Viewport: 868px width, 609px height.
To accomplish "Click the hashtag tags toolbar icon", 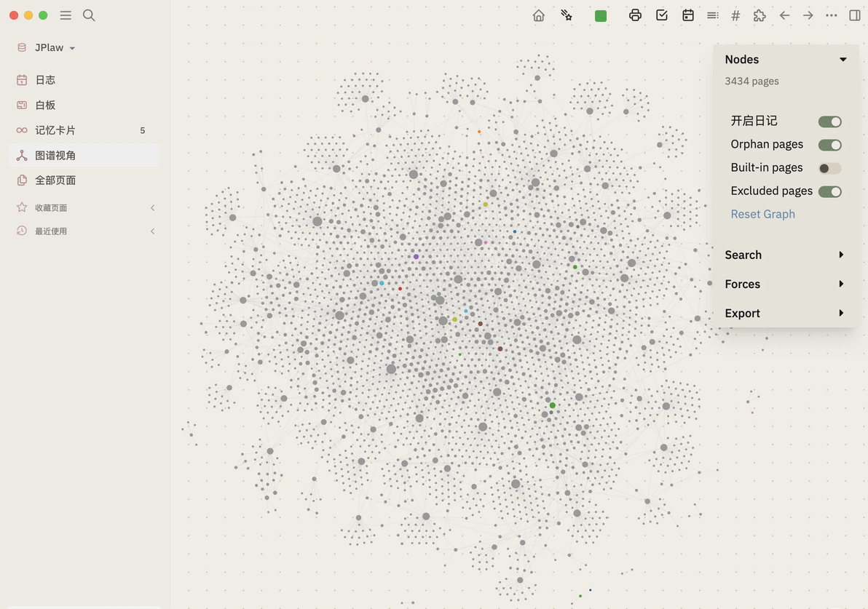I will coord(735,15).
